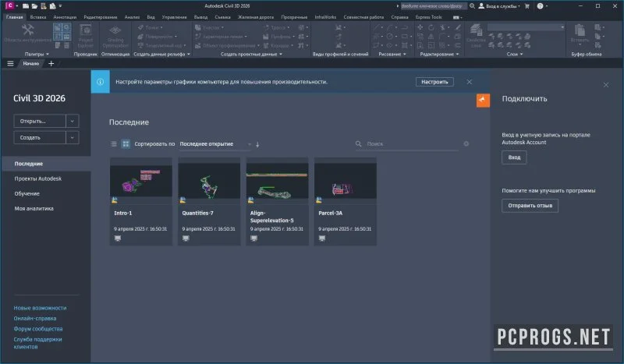Select Моя аналитика in sidebar
Viewport: 624px width, 364px height.
click(x=34, y=208)
